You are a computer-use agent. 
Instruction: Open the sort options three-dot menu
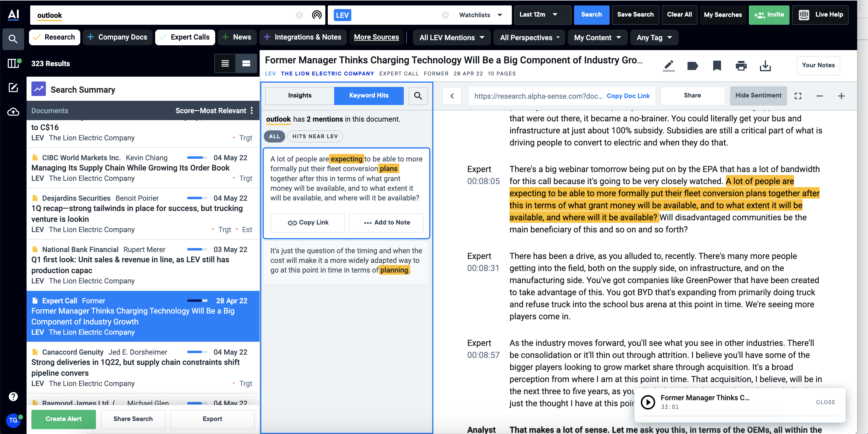(252, 110)
